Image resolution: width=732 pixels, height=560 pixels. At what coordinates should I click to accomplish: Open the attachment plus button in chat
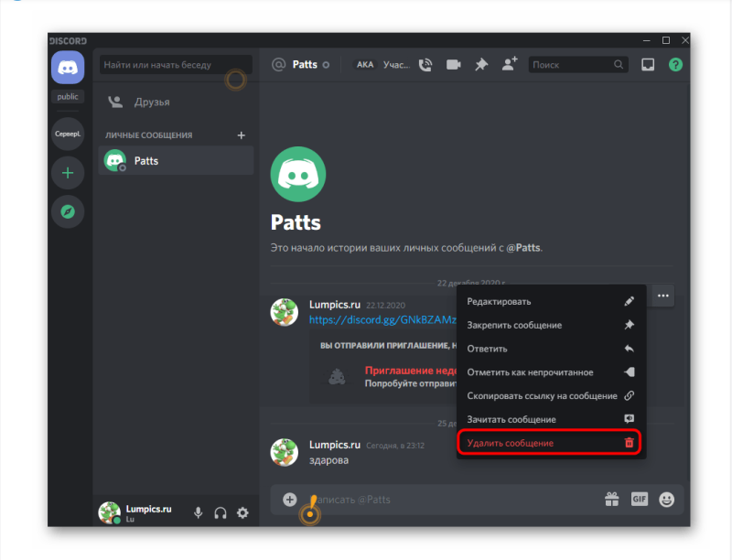point(289,500)
